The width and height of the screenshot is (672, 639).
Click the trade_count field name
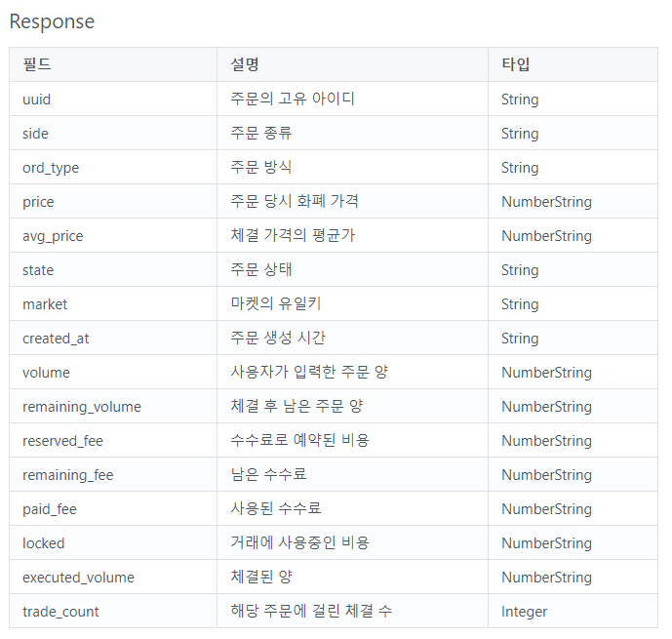coord(60,612)
